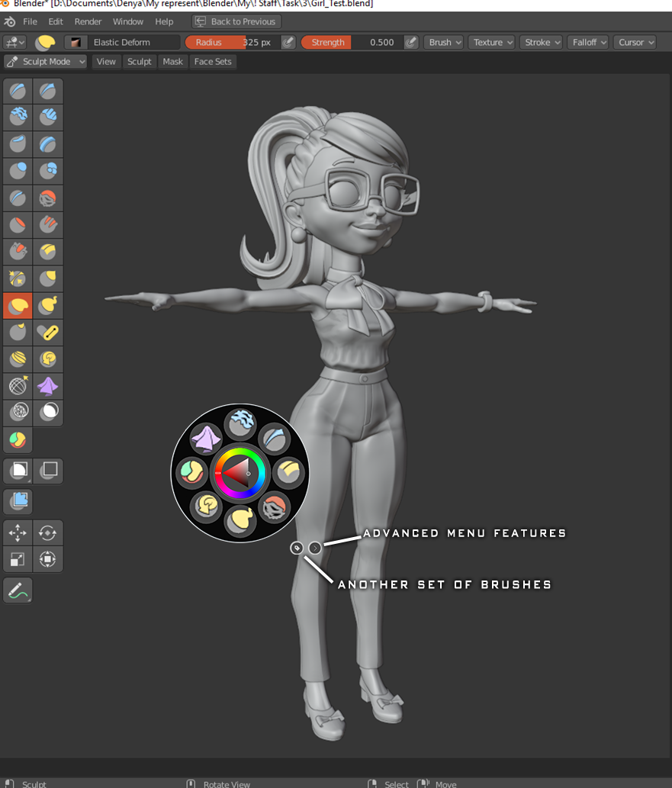This screenshot has height=788, width=672.
Task: Pick the Clay brush in the pie menu
Action: coord(240,423)
